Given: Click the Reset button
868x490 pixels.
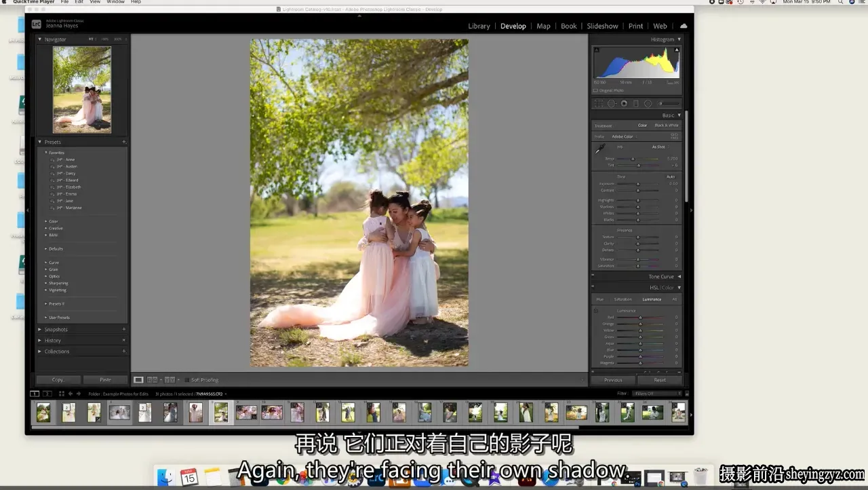Looking at the screenshot, I should 660,380.
